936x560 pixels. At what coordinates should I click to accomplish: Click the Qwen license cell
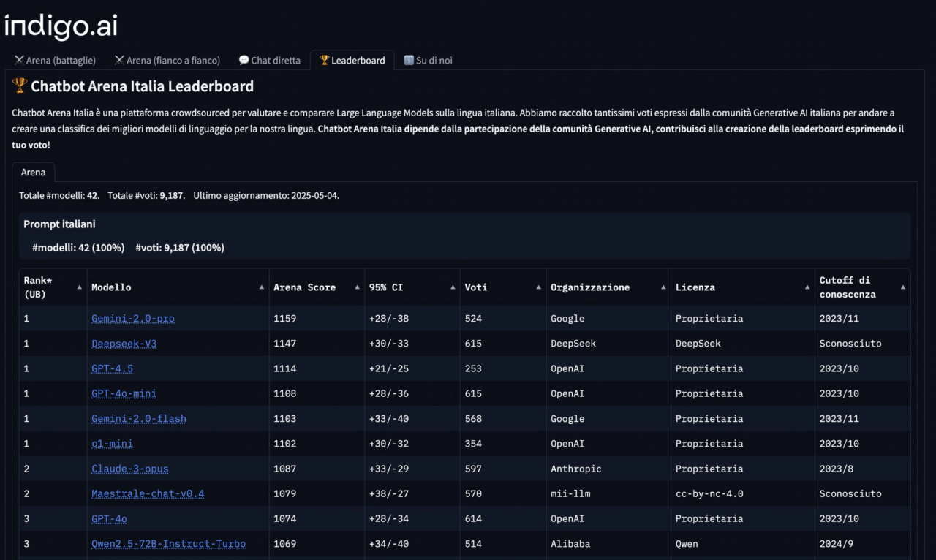743,544
